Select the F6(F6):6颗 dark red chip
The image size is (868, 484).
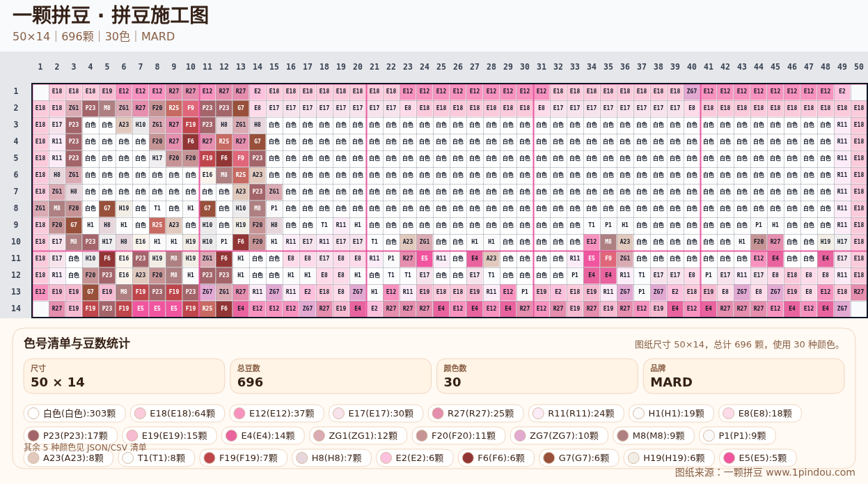tap(496, 458)
